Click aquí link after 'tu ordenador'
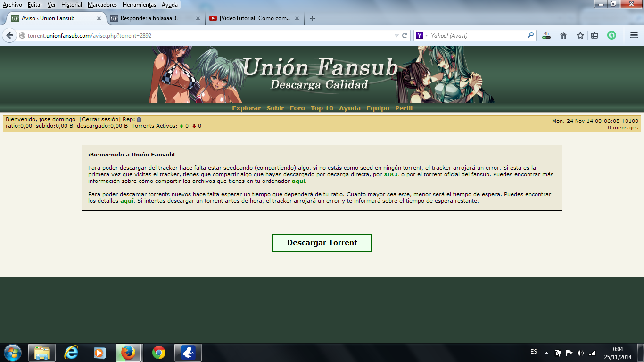 299,181
